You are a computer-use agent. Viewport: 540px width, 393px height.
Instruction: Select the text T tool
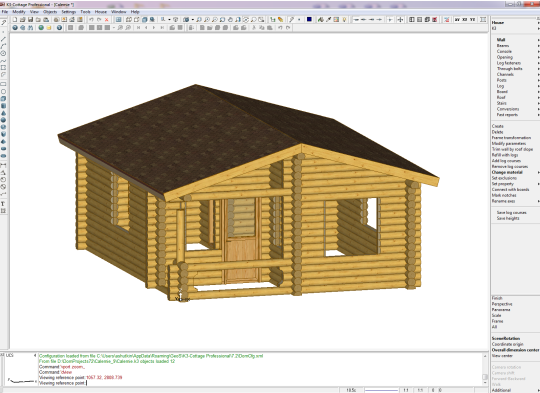(x=3, y=204)
